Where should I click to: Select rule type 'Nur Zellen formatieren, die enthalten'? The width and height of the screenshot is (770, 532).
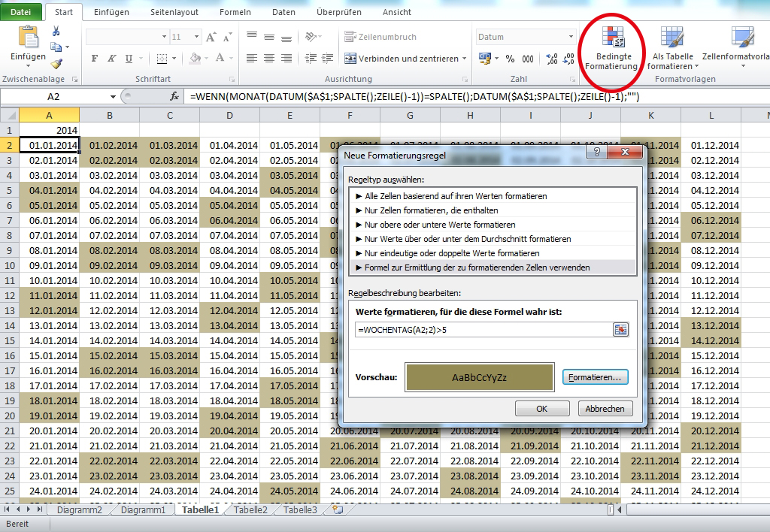(493, 210)
